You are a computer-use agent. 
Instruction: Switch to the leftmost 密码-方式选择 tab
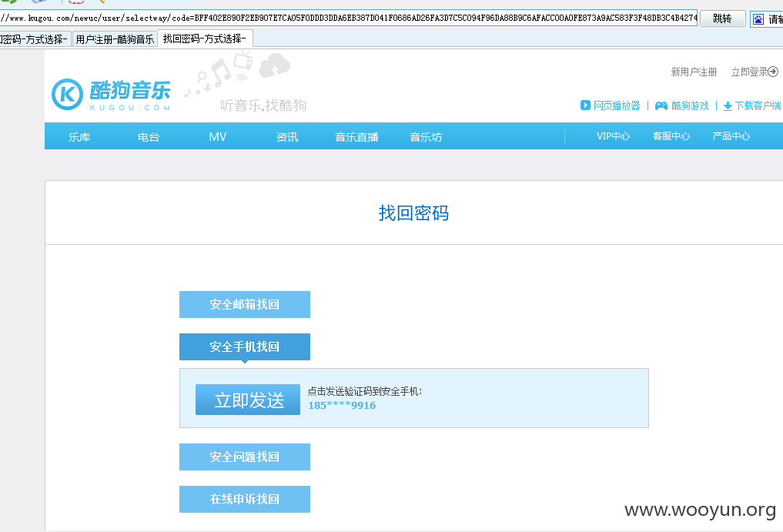(x=35, y=39)
